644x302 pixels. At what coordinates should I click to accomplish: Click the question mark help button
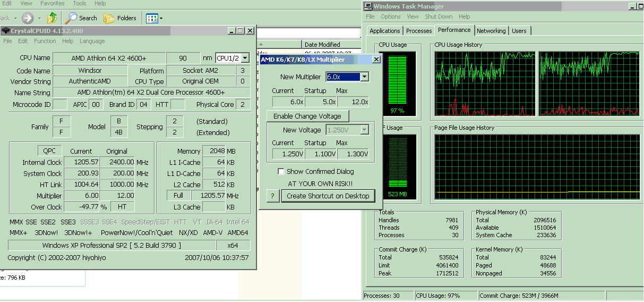[272, 196]
